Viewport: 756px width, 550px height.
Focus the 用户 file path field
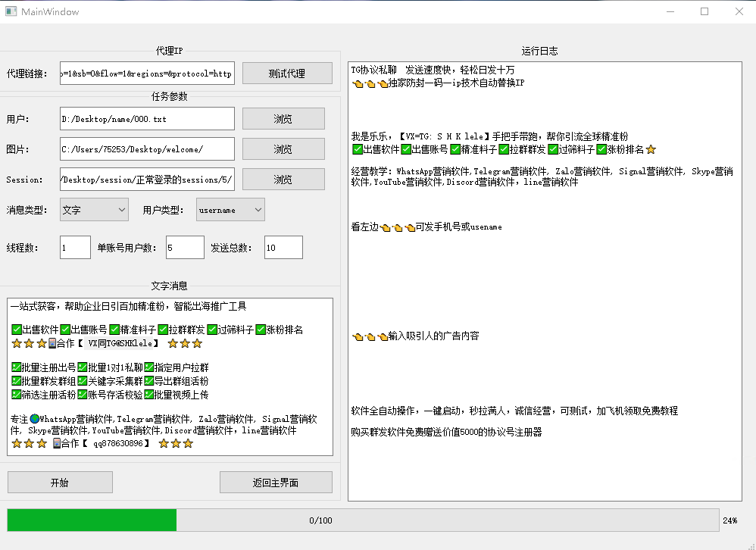147,119
